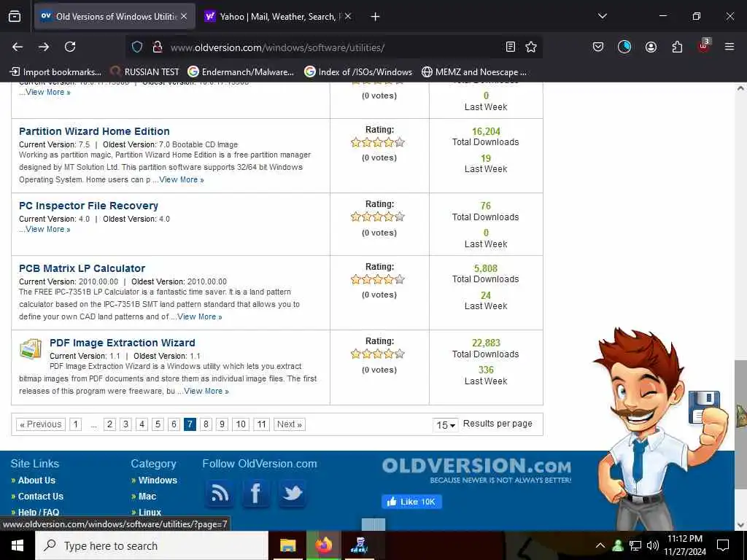The width and height of the screenshot is (747, 560).
Task: Open the Twitter bird icon in the footer
Action: [292, 494]
